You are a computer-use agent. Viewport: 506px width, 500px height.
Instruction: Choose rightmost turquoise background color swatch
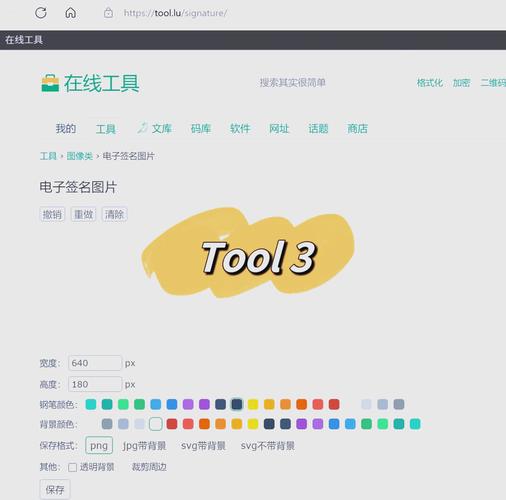point(415,424)
